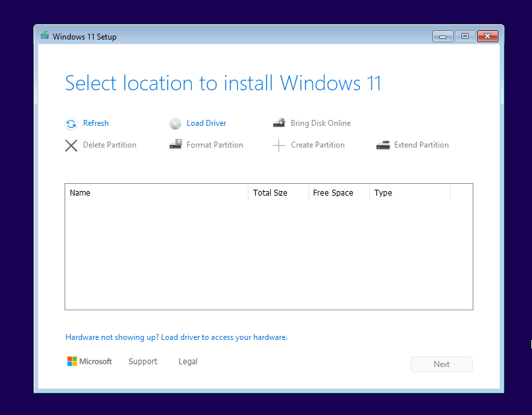Screen dimensions: 532x415
Task: Click the Create Partition plus icon
Action: click(x=279, y=146)
